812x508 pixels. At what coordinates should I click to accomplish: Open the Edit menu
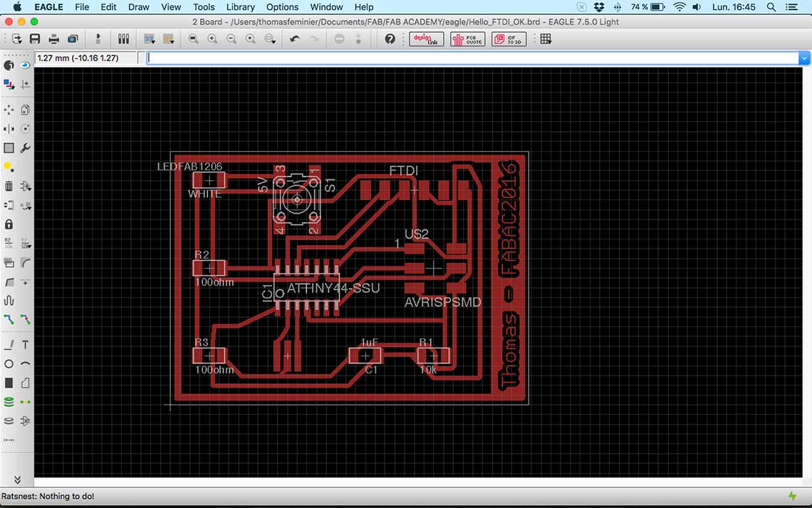(108, 7)
